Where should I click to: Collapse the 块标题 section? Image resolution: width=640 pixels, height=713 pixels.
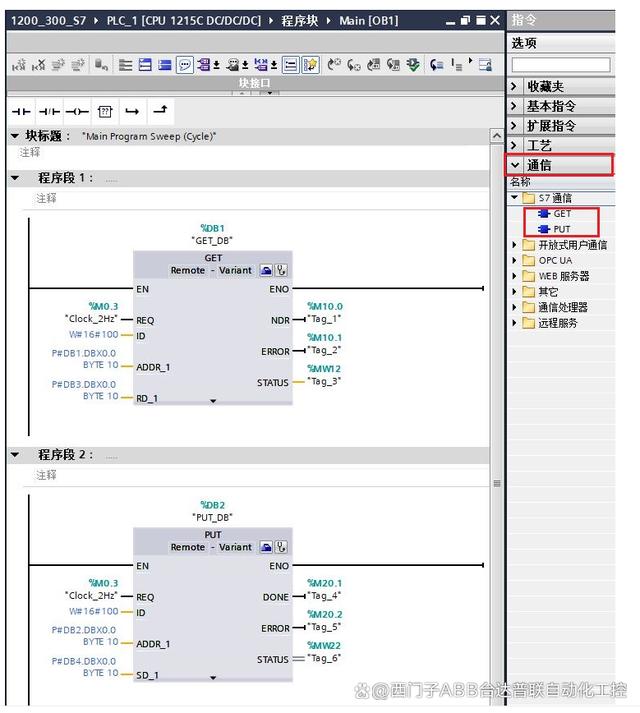pyautogui.click(x=15, y=136)
